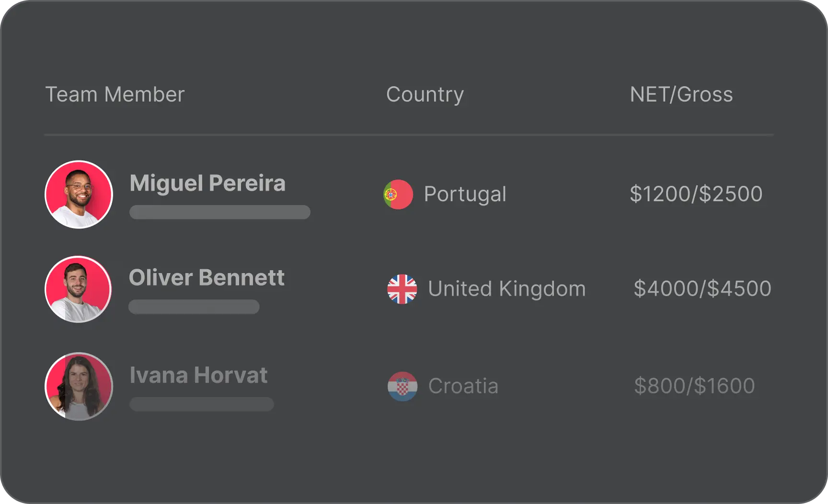Click the Croatia country label
Image resolution: width=828 pixels, height=504 pixels.
(x=463, y=386)
